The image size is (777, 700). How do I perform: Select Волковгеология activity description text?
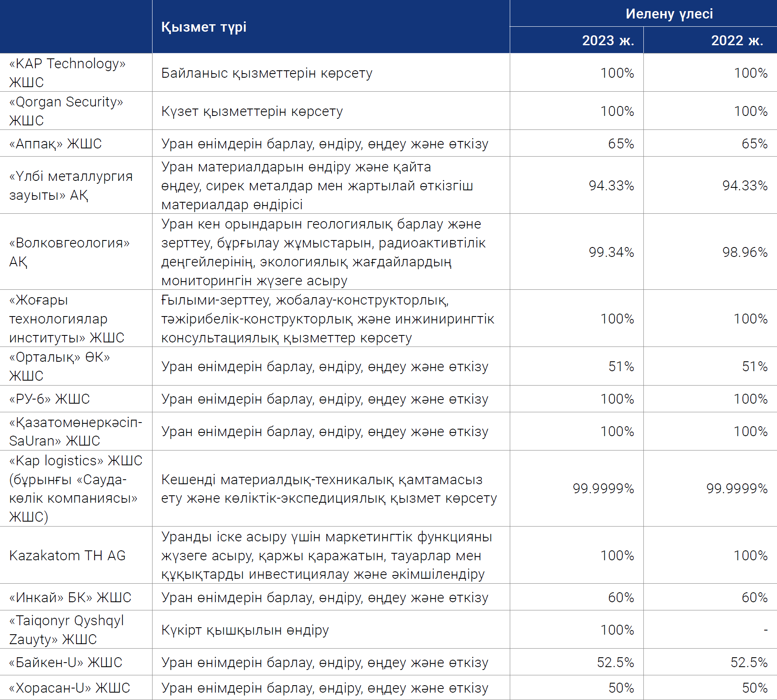click(x=324, y=252)
